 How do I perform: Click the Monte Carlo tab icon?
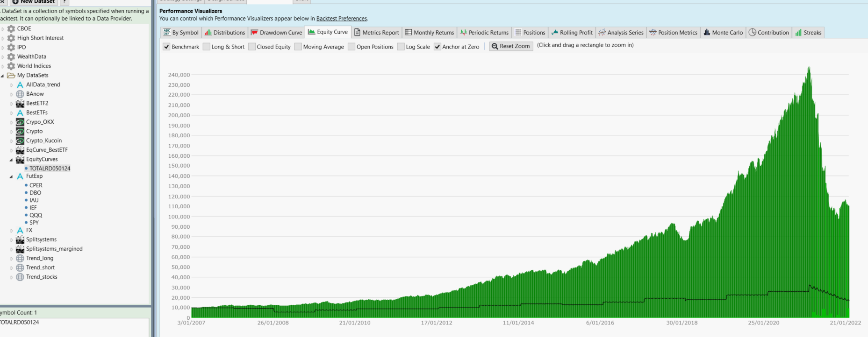707,33
